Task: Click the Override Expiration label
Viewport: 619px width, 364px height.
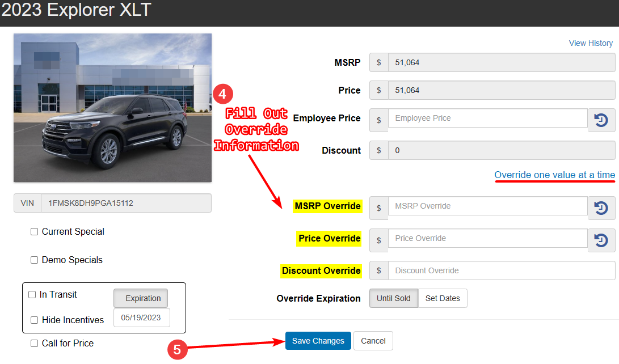Action: pyautogui.click(x=319, y=299)
